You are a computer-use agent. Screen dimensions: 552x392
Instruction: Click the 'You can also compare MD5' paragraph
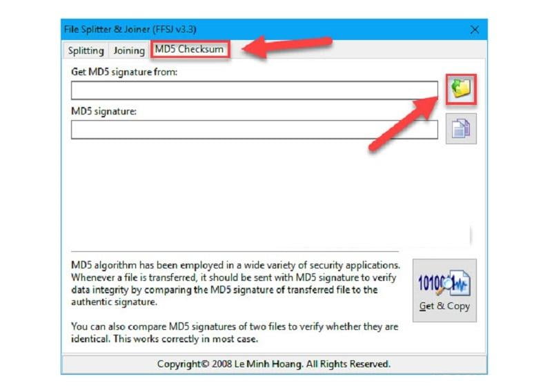[235, 333]
